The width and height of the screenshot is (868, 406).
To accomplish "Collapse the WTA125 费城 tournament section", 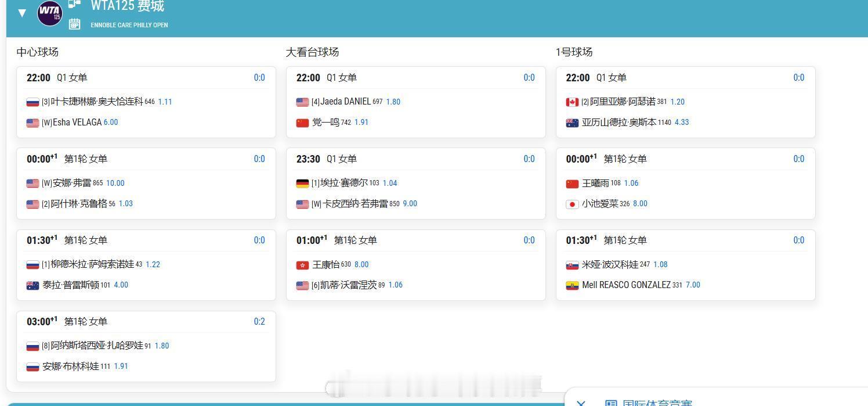I will 22,13.
